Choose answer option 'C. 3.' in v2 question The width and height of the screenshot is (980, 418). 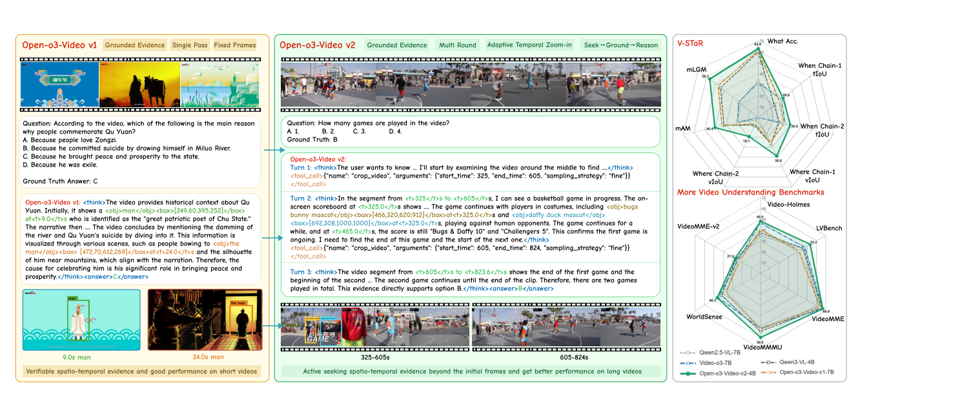(x=360, y=131)
